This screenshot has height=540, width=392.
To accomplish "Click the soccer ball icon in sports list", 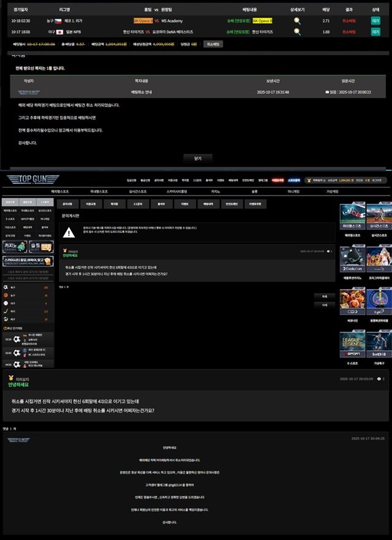I will (x=6, y=287).
